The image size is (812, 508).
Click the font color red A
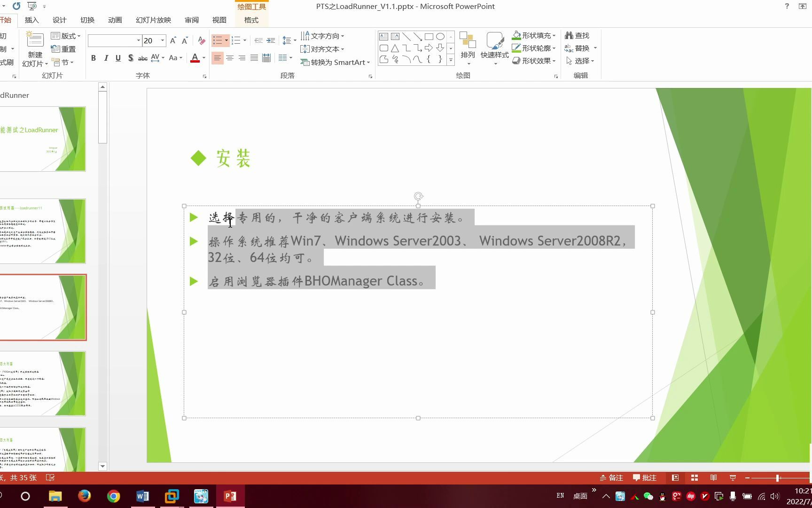(x=195, y=58)
